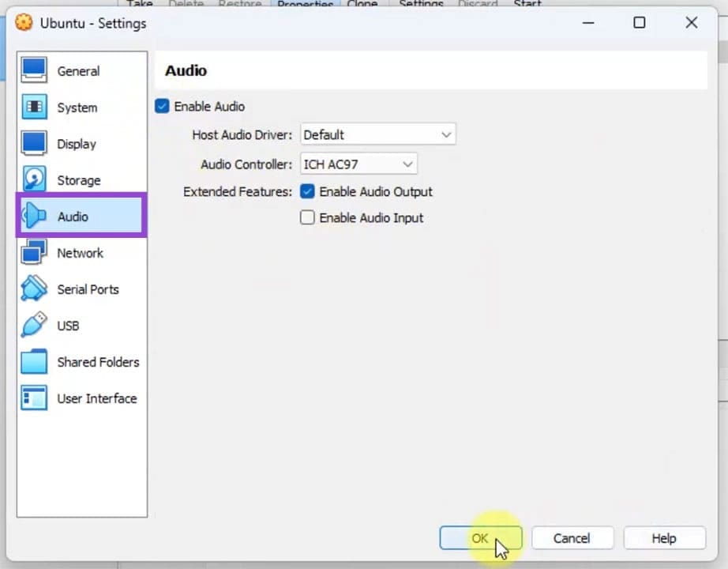Close the Ubuntu Settings dialog
Screen dimensions: 728x569
pyautogui.click(x=692, y=22)
